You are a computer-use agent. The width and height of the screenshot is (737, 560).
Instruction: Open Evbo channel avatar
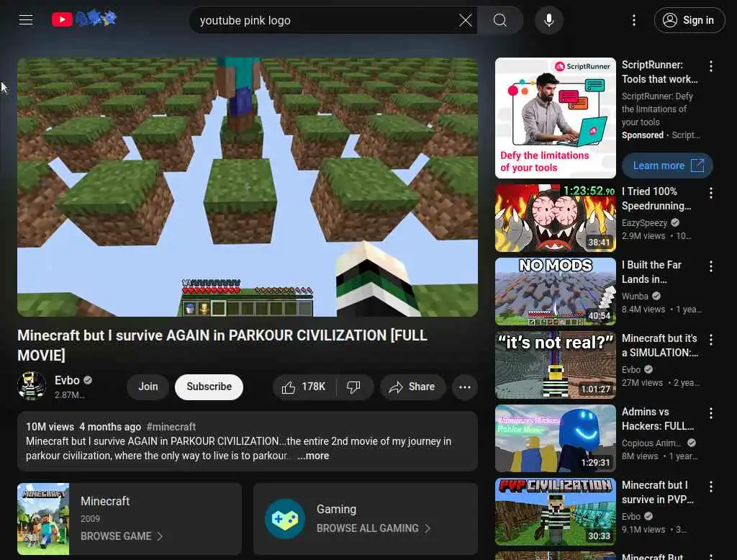pyautogui.click(x=32, y=386)
